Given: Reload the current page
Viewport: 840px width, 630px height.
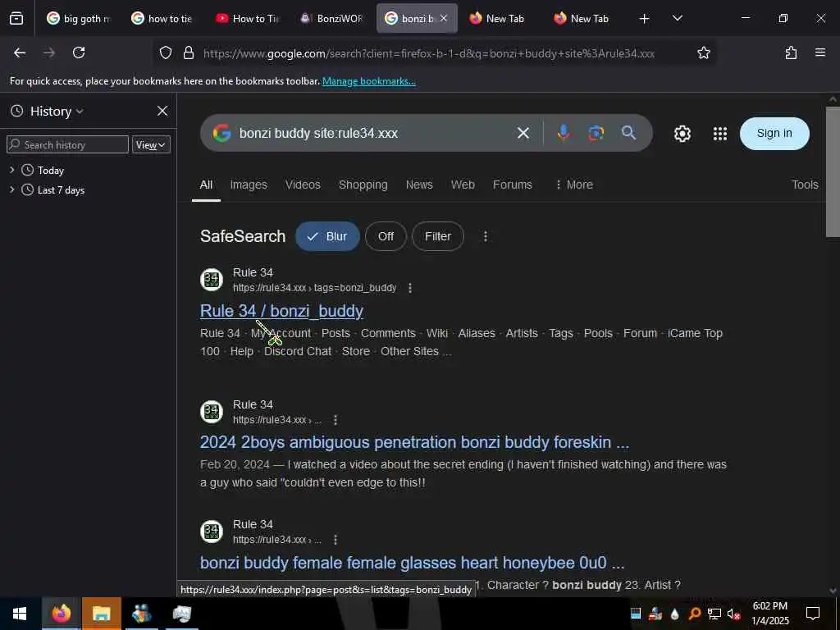Looking at the screenshot, I should 79,53.
